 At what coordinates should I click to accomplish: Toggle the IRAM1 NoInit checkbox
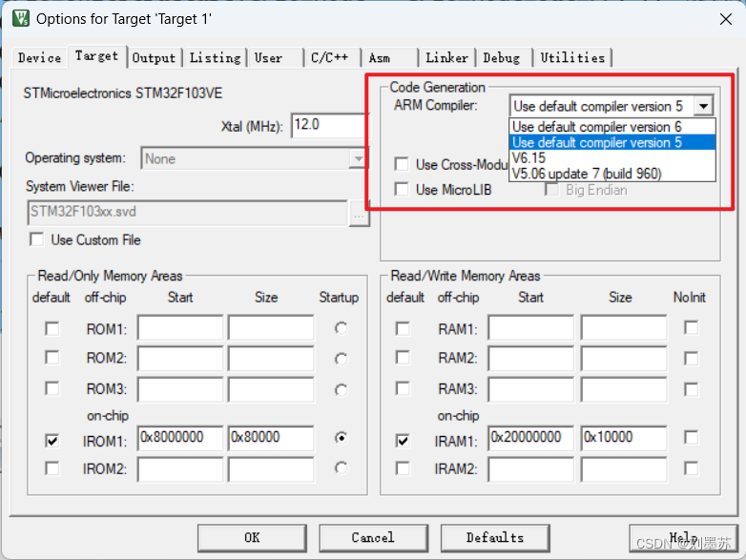692,437
